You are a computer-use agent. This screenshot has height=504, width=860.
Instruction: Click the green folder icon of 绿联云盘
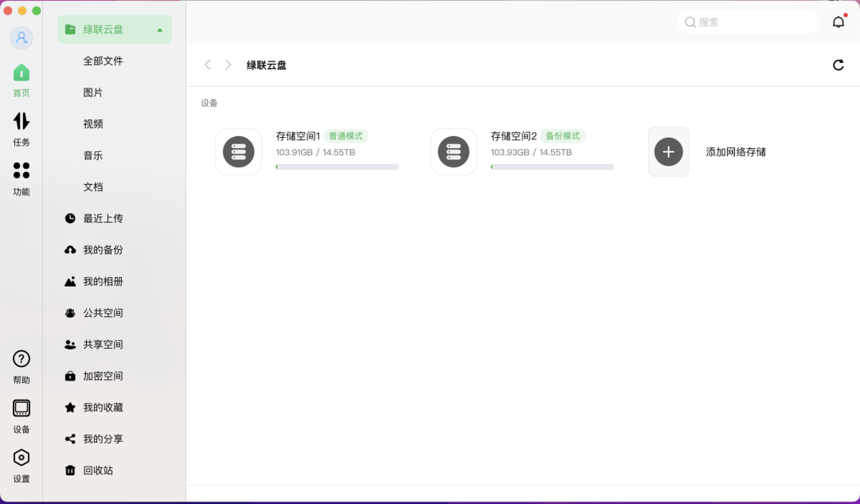pyautogui.click(x=70, y=29)
